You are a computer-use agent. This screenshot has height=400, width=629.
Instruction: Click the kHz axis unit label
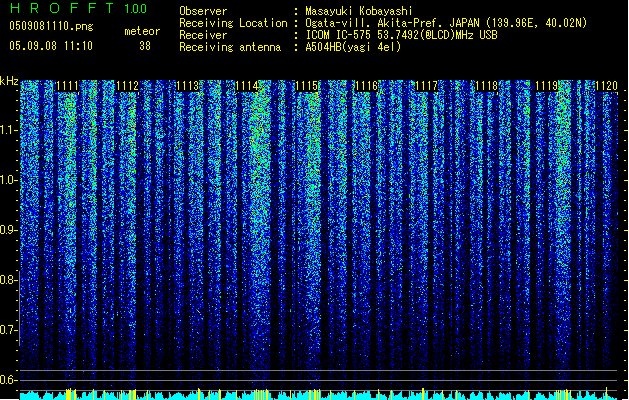(9, 81)
